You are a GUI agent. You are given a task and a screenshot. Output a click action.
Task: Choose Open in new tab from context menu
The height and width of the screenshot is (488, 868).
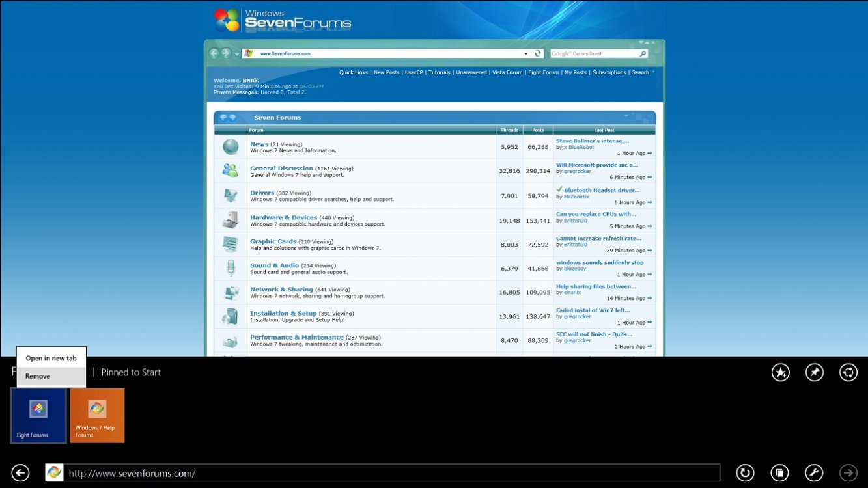51,359
